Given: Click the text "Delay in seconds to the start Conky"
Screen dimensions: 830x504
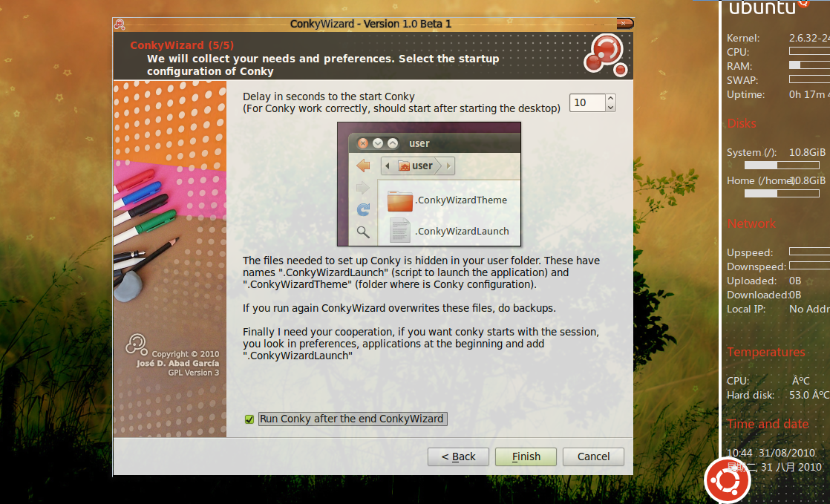Looking at the screenshot, I should 329,97.
